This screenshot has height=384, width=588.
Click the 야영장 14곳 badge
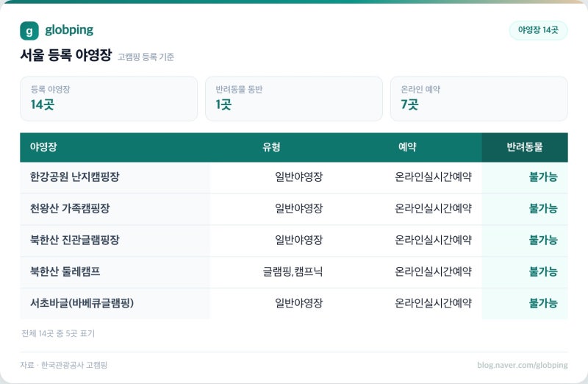click(x=538, y=30)
